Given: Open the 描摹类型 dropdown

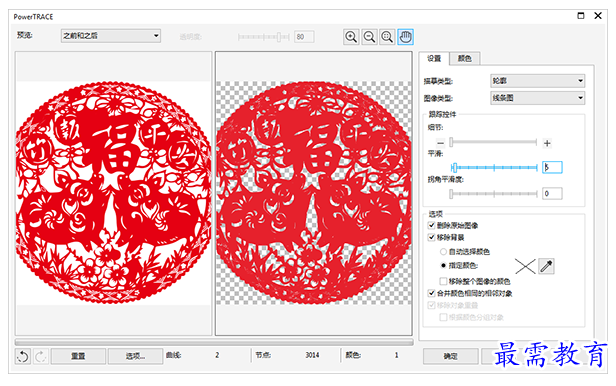Looking at the screenshot, I should (537, 81).
